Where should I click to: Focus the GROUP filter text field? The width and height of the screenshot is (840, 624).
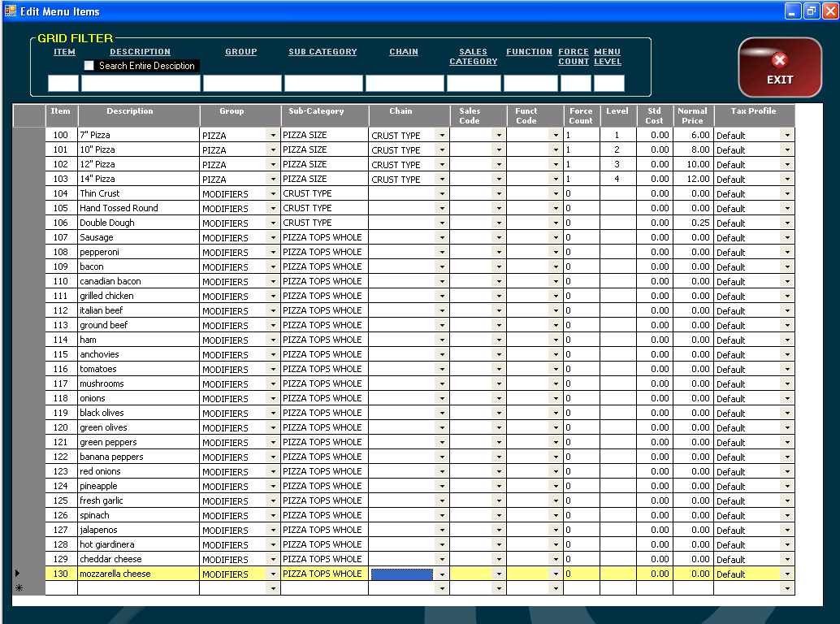tap(242, 83)
